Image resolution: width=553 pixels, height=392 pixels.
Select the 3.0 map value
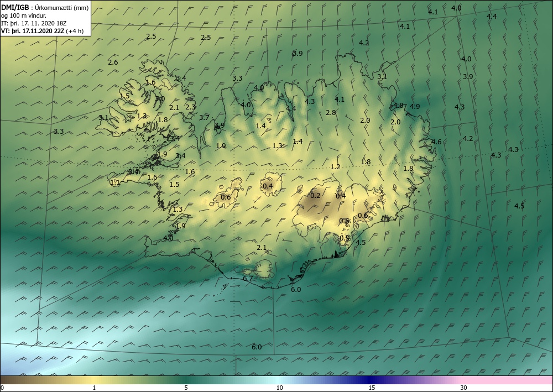tap(160, 99)
